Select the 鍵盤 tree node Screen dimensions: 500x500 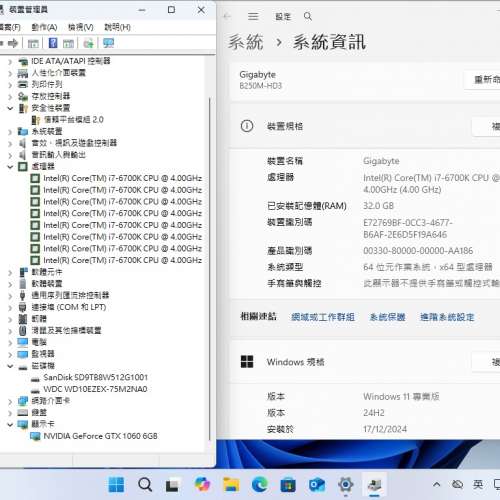point(39,412)
